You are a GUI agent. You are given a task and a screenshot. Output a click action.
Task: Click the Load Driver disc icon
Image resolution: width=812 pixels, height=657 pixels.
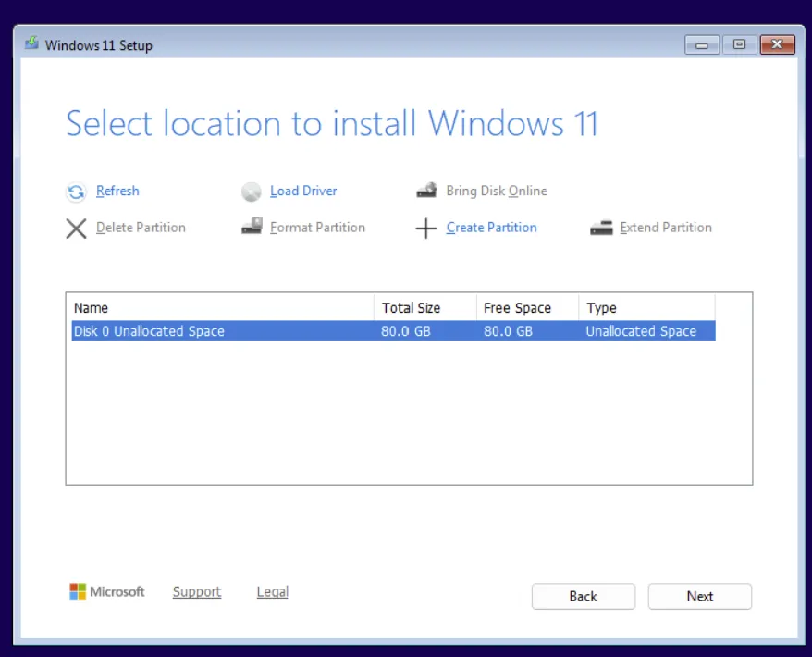tap(252, 192)
